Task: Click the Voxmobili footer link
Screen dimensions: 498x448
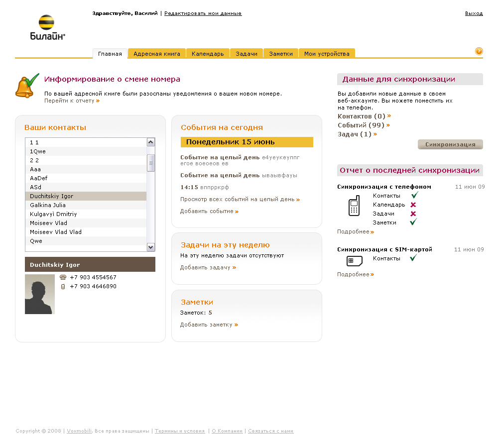Action: click(x=79, y=431)
